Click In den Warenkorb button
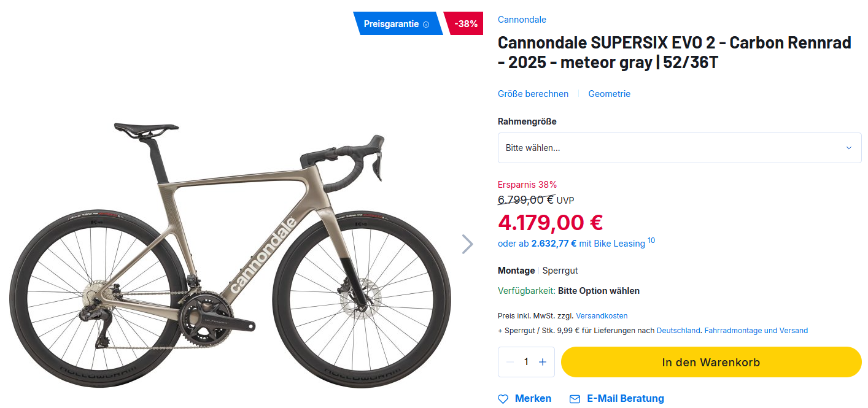The image size is (868, 408). pos(711,362)
